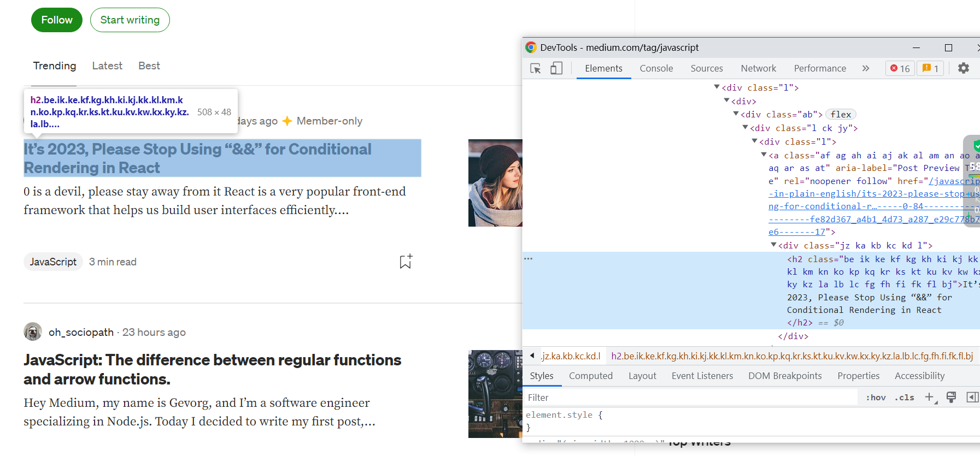This screenshot has height=456, width=980.
Task: Click the new style rule plus icon
Action: click(930, 397)
